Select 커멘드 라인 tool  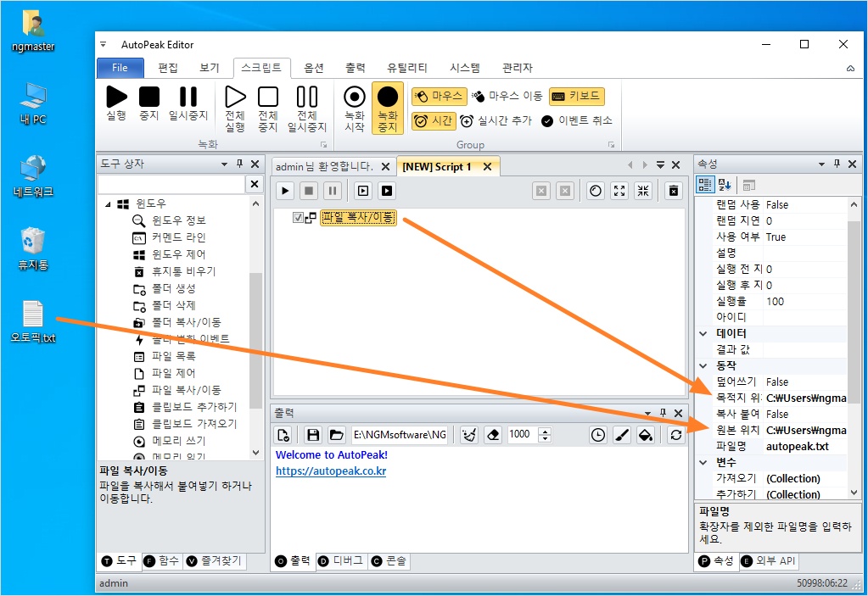pyautogui.click(x=179, y=237)
